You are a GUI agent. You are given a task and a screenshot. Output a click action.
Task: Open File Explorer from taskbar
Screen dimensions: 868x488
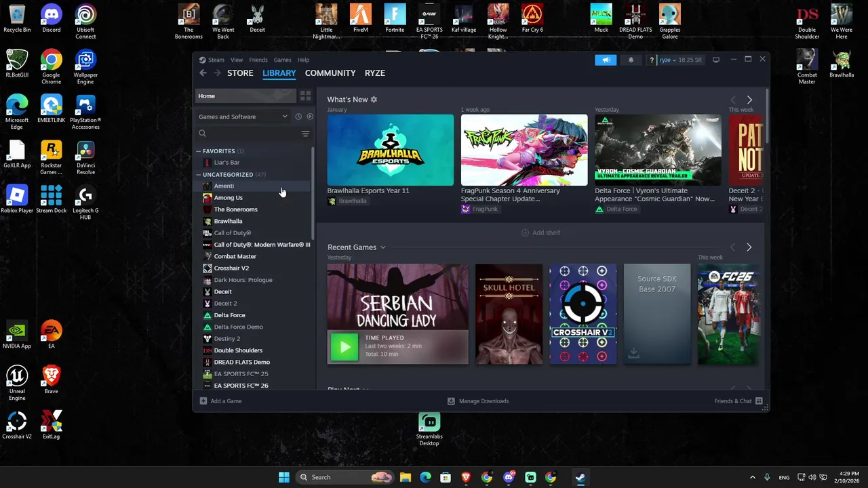tap(405, 477)
